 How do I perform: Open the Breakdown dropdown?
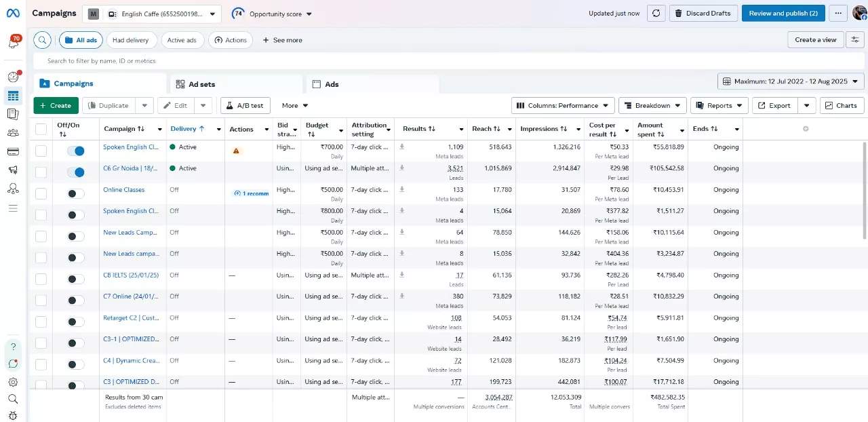click(x=652, y=106)
